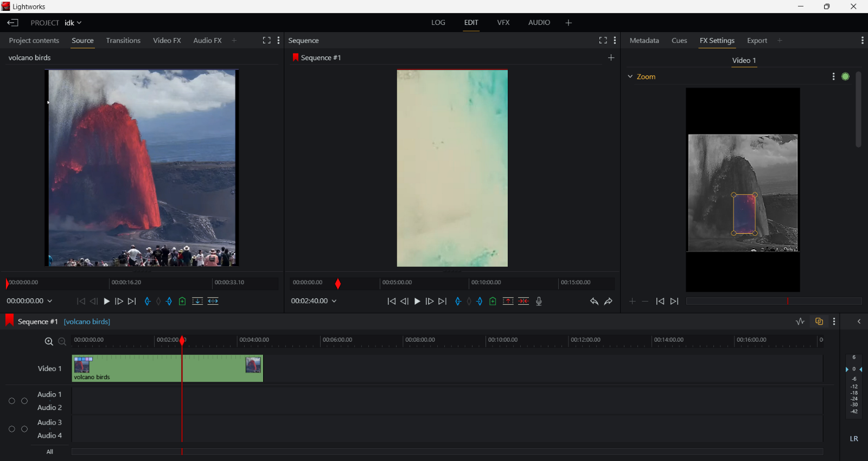Toggle the first Audio 3/Audio 4 track circle
The width and height of the screenshot is (868, 461).
[x=12, y=430]
